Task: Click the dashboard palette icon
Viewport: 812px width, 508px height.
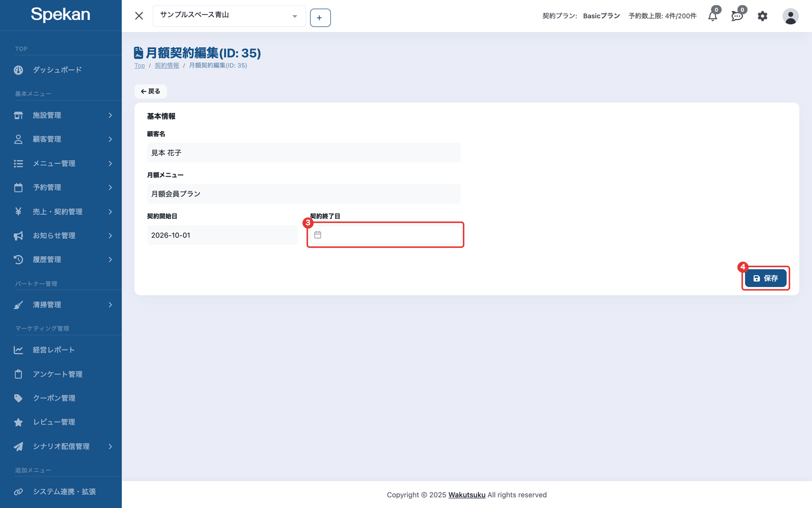Action: point(18,70)
